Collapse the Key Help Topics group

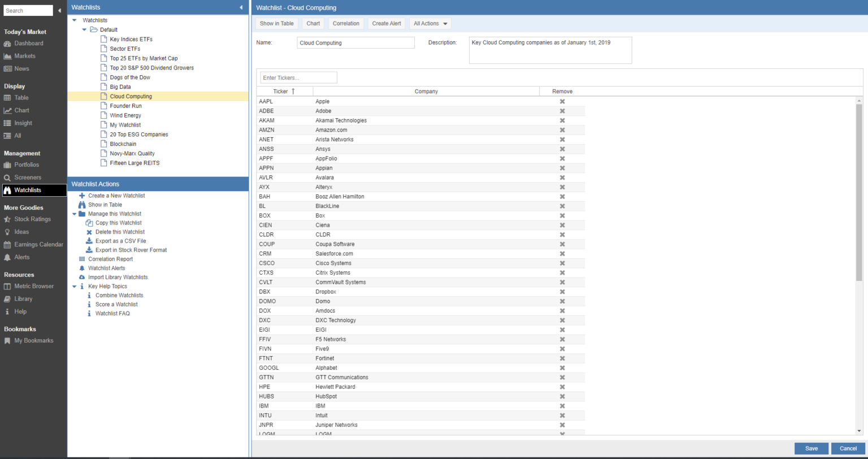(x=75, y=287)
